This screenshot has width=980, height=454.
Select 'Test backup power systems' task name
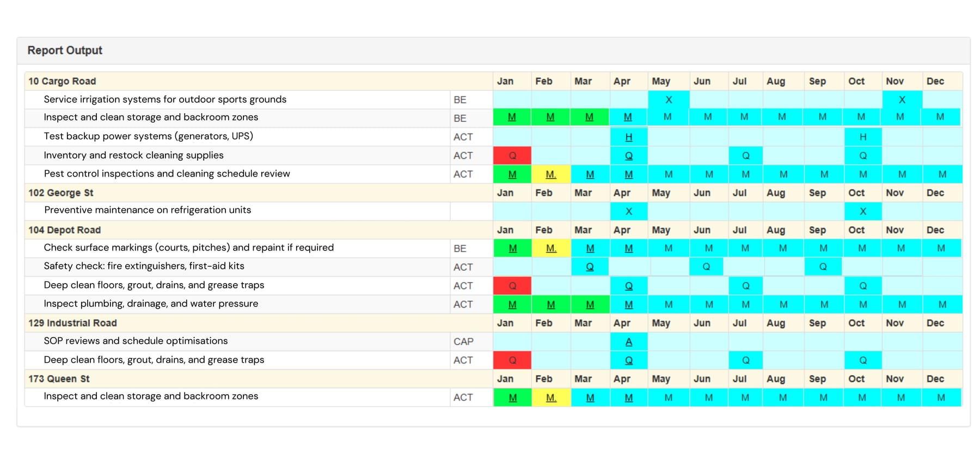tap(149, 136)
